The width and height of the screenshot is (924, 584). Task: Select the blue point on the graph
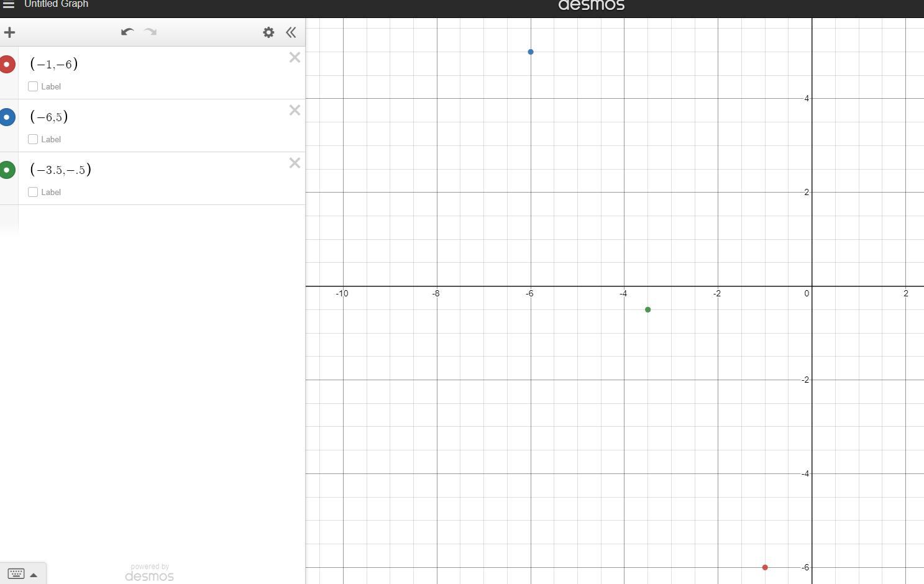[x=531, y=52]
